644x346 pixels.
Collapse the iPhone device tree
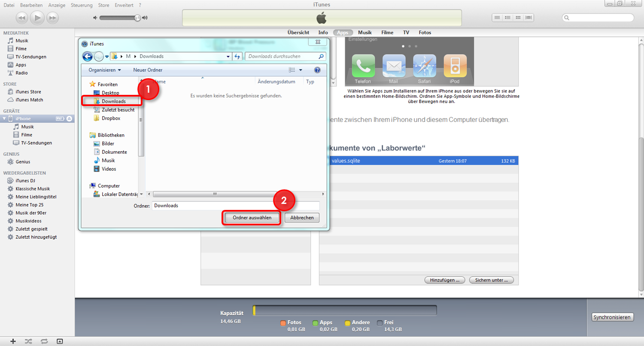(x=4, y=118)
